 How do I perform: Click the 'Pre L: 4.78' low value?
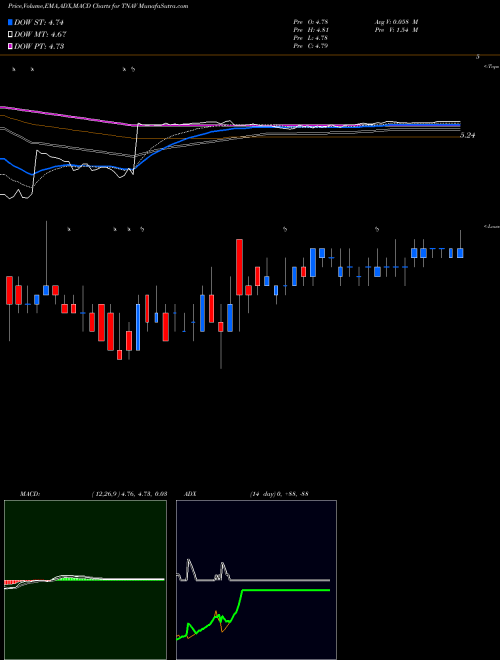click(311, 38)
